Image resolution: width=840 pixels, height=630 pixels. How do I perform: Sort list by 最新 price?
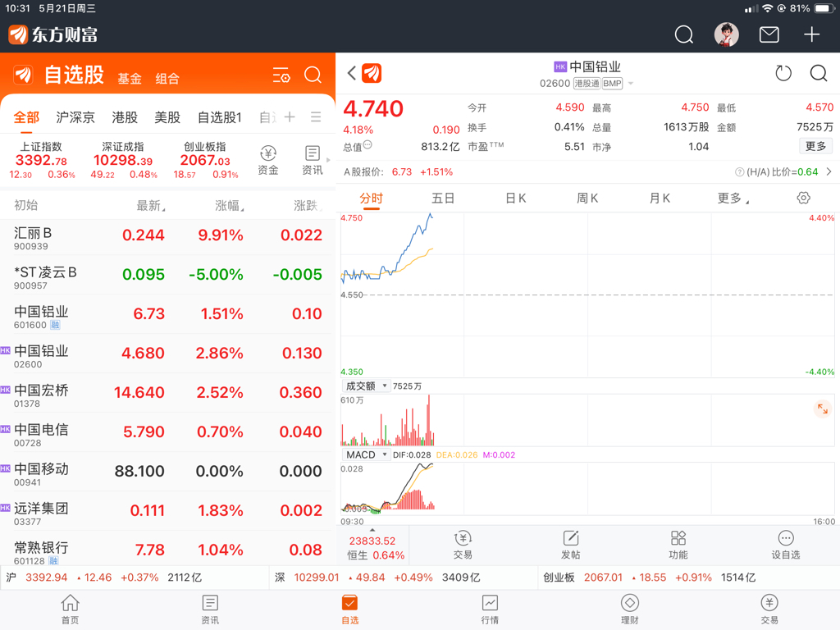pyautogui.click(x=151, y=205)
